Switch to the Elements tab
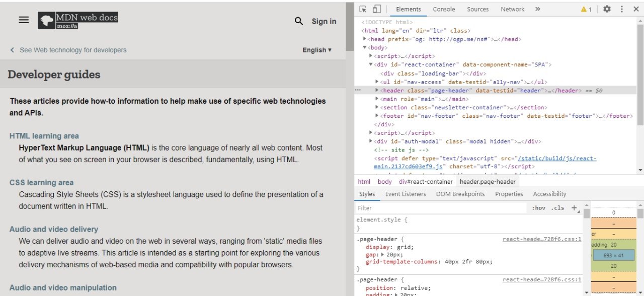Image resolution: width=644 pixels, height=296 pixels. 408,9
